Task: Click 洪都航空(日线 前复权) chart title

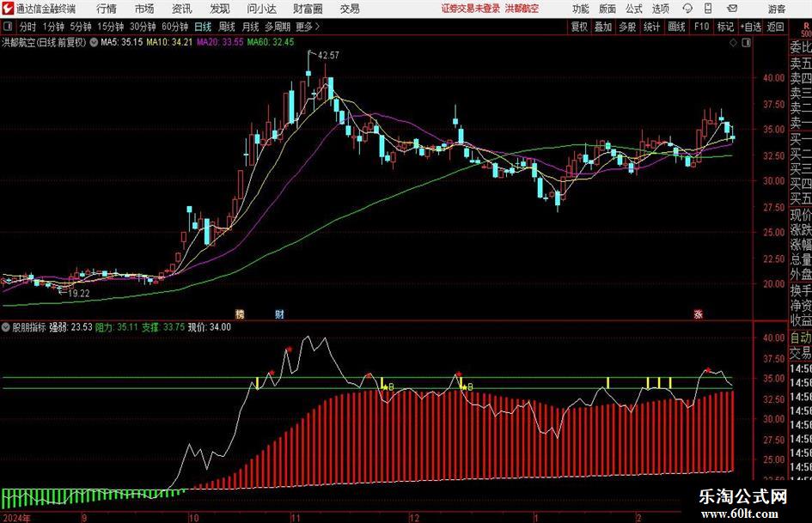Action: click(x=44, y=42)
